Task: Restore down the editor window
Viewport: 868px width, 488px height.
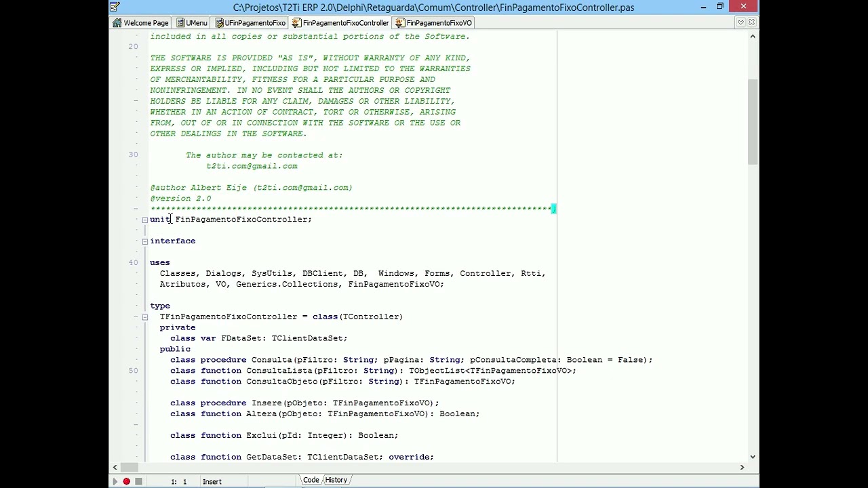Action: 720,7
